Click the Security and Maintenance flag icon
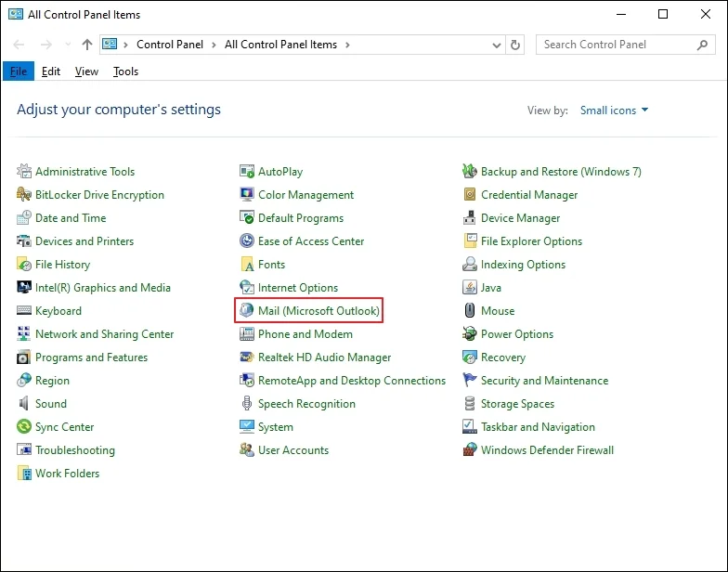This screenshot has height=572, width=728. tap(470, 381)
